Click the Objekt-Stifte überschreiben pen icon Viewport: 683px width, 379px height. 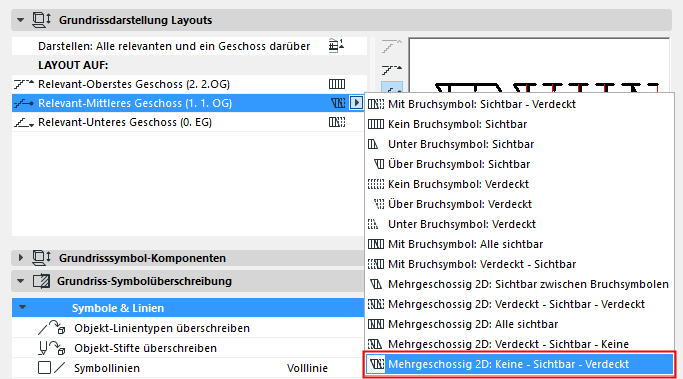(51, 348)
